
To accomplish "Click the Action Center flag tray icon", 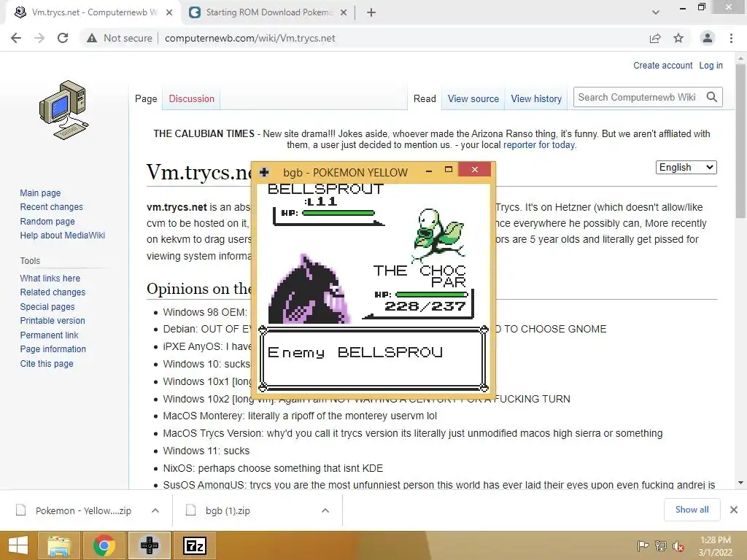I will [643, 545].
